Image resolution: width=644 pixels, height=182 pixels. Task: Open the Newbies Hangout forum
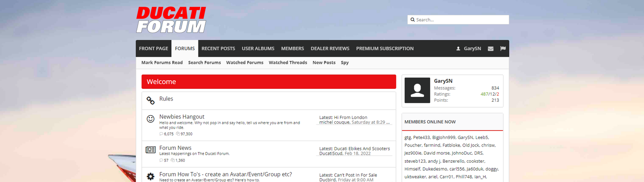[182, 117]
